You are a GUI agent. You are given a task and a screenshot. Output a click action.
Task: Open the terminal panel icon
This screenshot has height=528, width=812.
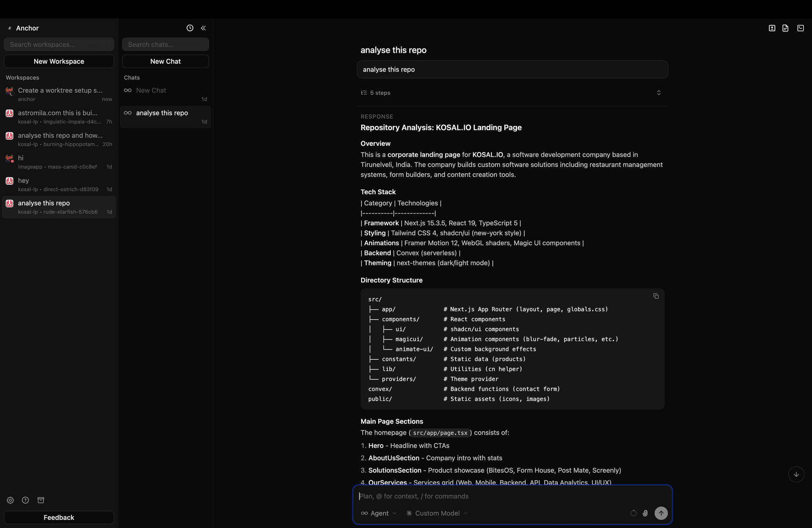pos(801,28)
